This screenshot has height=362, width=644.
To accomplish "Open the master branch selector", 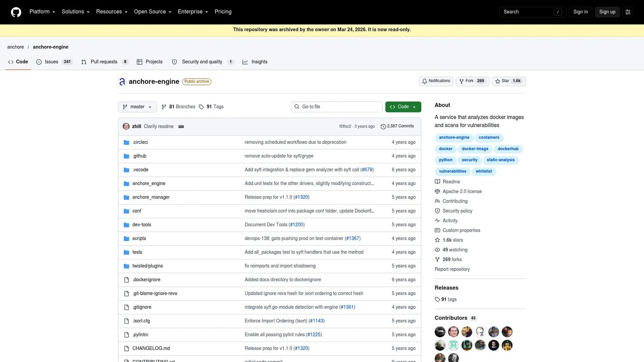I will point(137,107).
